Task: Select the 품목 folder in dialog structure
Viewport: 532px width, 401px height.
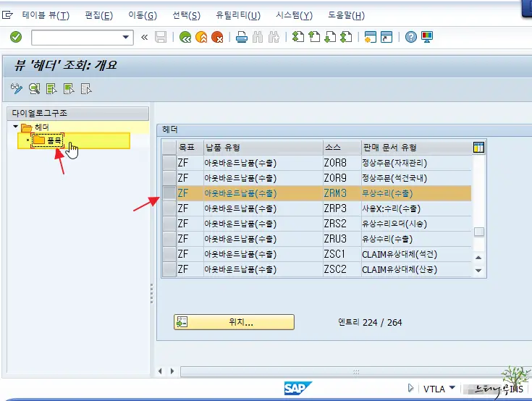Action: coord(48,140)
